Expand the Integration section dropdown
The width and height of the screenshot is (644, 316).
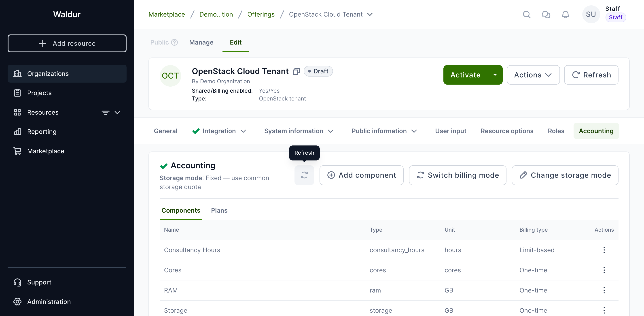click(243, 131)
